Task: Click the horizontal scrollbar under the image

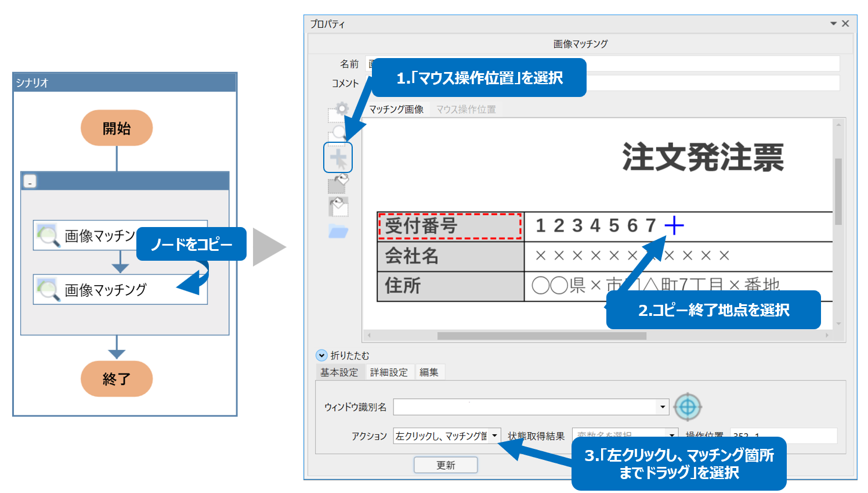Action: click(541, 336)
